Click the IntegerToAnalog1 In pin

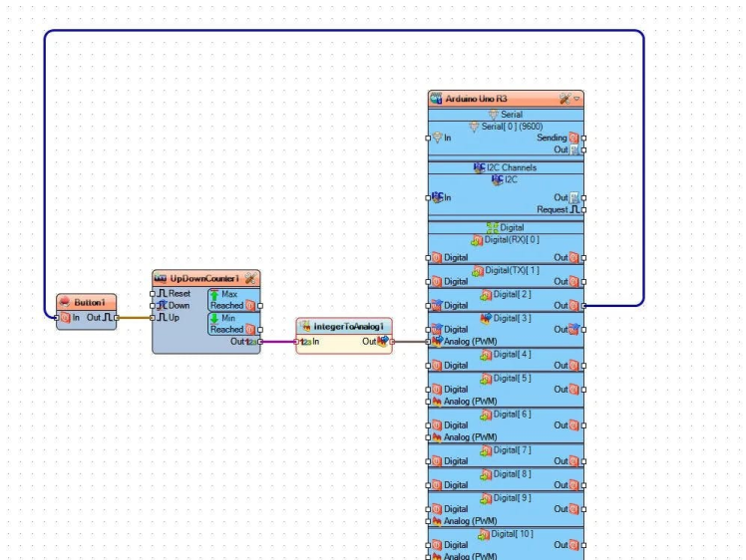(296, 342)
